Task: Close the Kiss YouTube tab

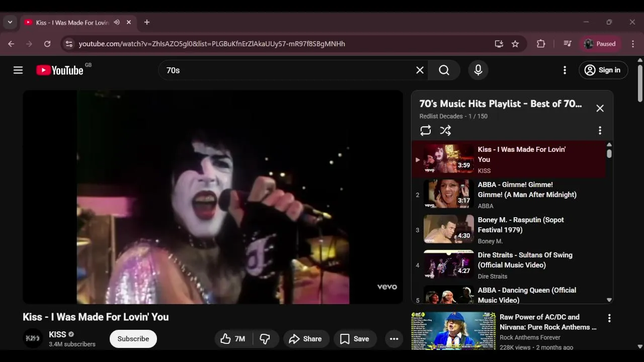Action: tap(129, 22)
